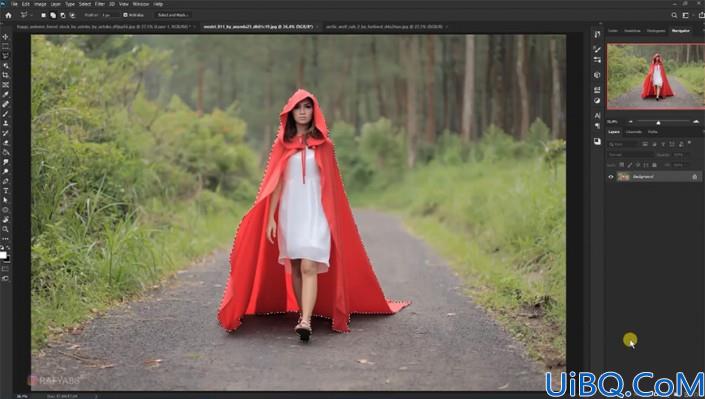Select the Frame tool
Viewport: 705px width, 399px height.
pyautogui.click(x=5, y=85)
